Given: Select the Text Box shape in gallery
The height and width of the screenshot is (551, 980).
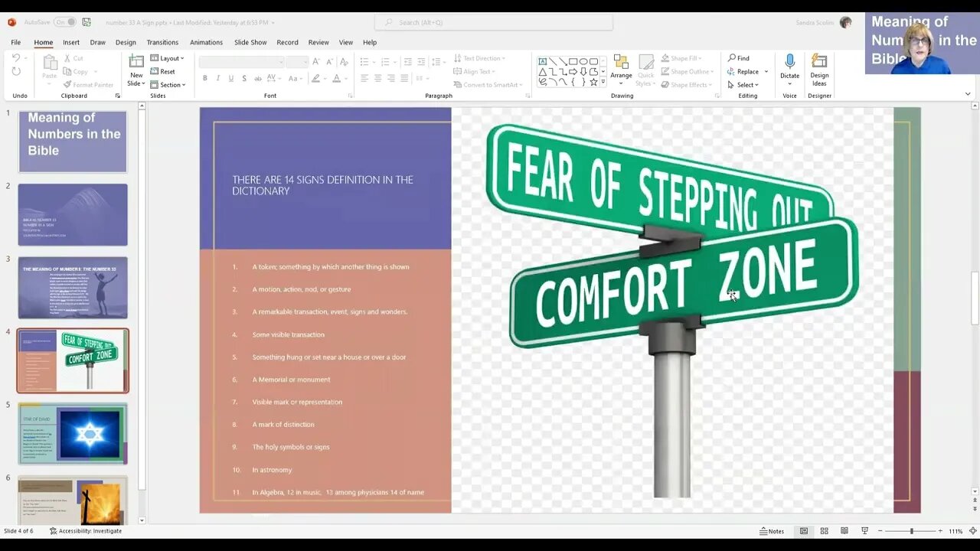Looking at the screenshot, I should (543, 61).
